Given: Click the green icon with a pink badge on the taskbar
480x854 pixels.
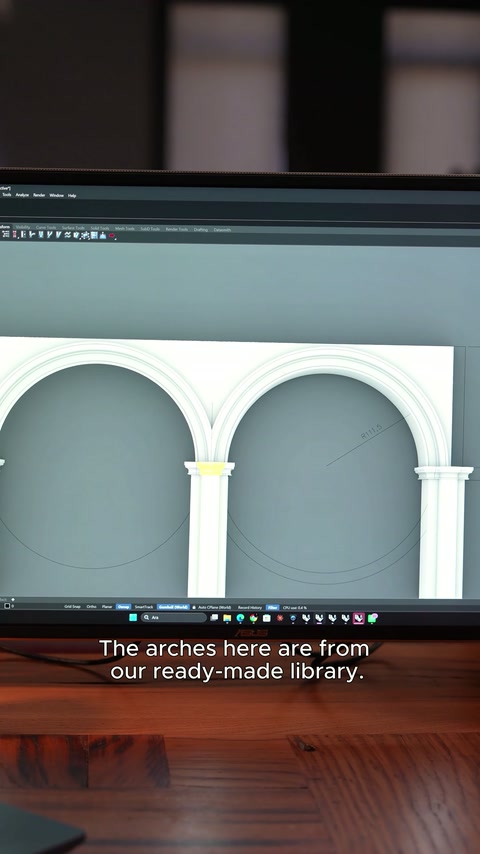Looking at the screenshot, I should pos(372,618).
